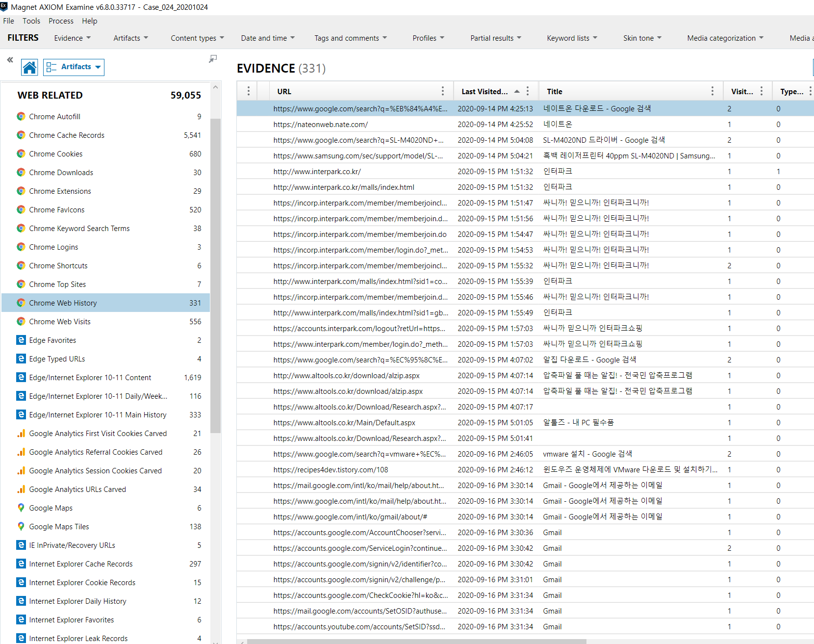Viewport: 814px width, 644px height.
Task: Select Chrome Web Visits artifact
Action: point(106,322)
